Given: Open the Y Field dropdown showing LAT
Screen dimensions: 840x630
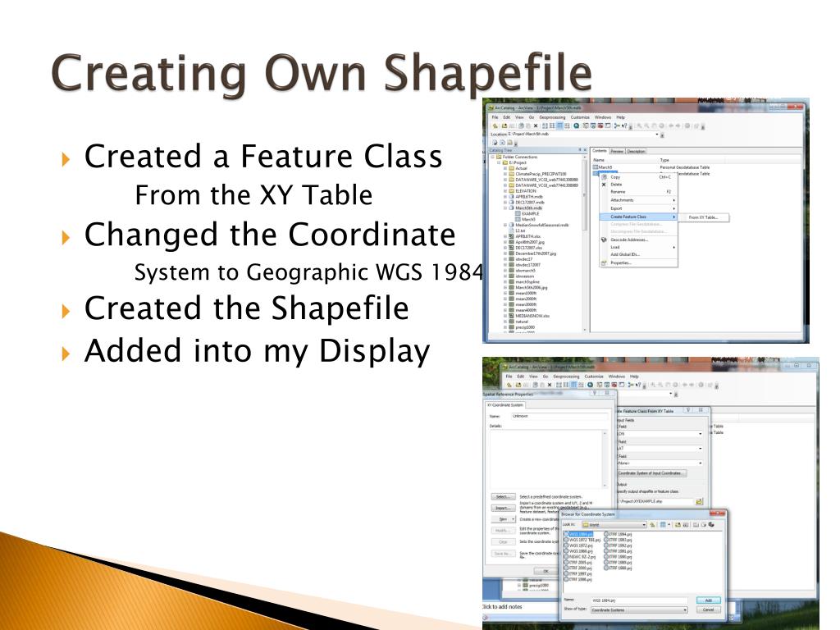Looking at the screenshot, I should click(701, 449).
